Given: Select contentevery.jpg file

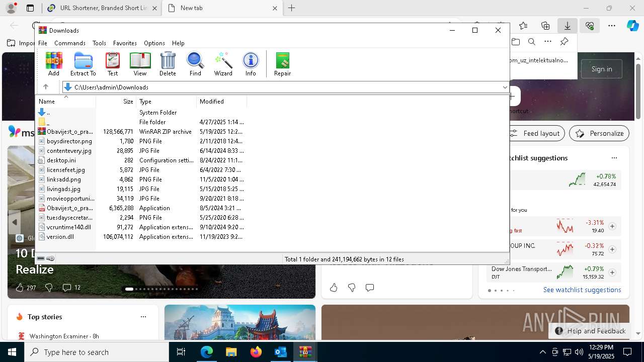Looking at the screenshot, I should [x=141, y=151].
